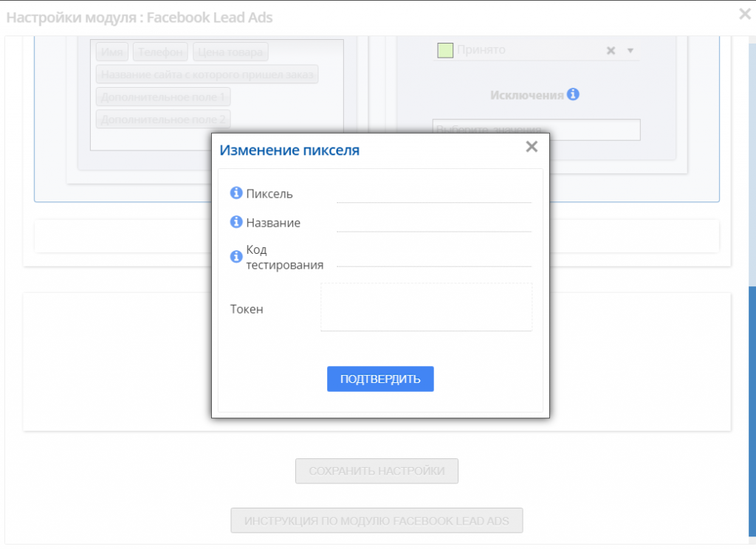Click the green Принято color swatch
Image resolution: width=756 pixels, height=549 pixels.
[x=445, y=50]
